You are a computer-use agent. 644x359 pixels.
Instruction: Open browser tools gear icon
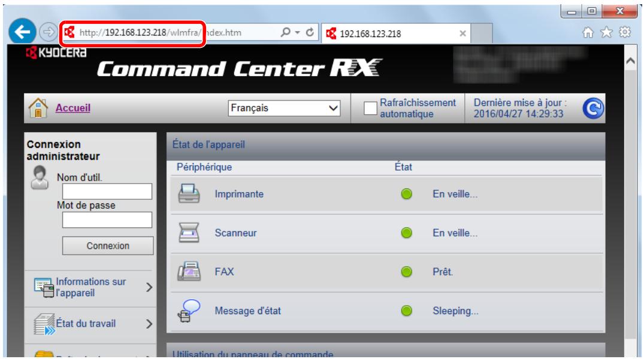coord(625,32)
